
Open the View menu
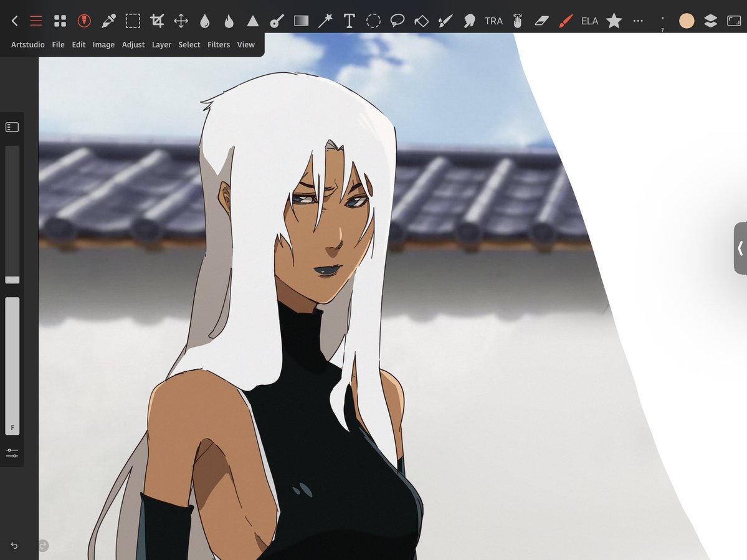click(246, 45)
